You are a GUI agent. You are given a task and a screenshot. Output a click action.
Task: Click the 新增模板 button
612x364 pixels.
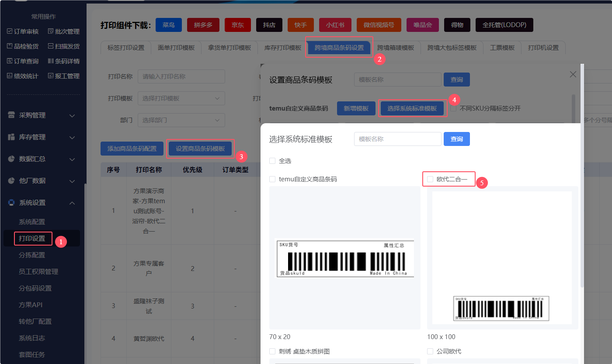point(356,108)
